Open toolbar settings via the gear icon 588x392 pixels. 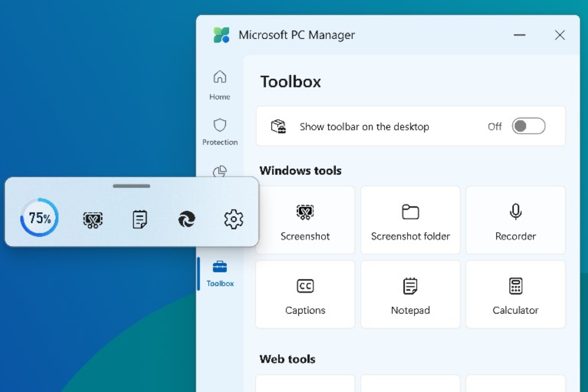click(234, 219)
